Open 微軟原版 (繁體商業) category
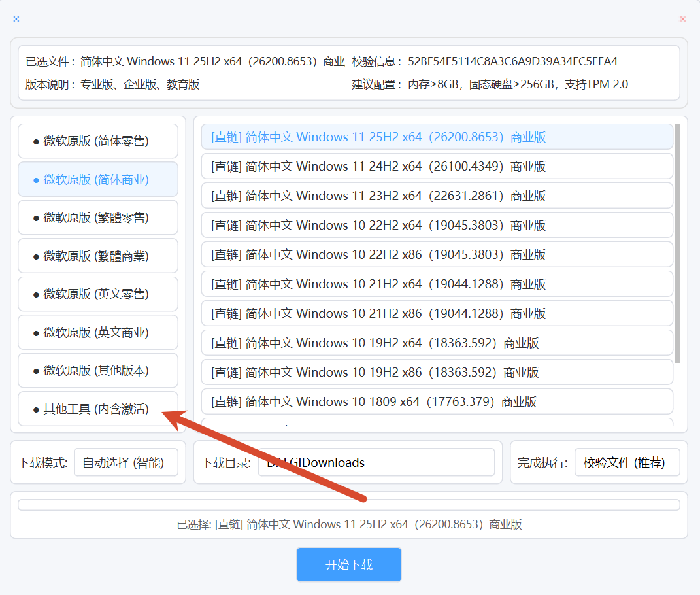 click(98, 256)
